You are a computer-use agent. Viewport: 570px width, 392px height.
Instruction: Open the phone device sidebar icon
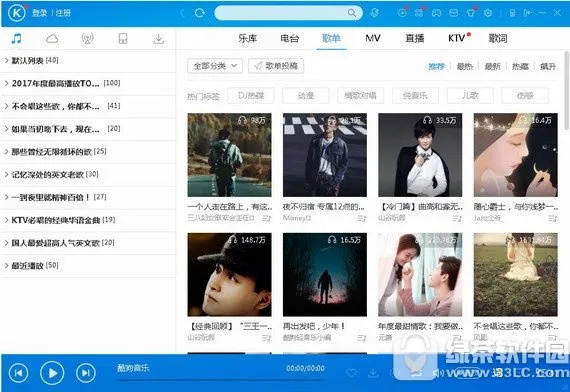click(123, 39)
